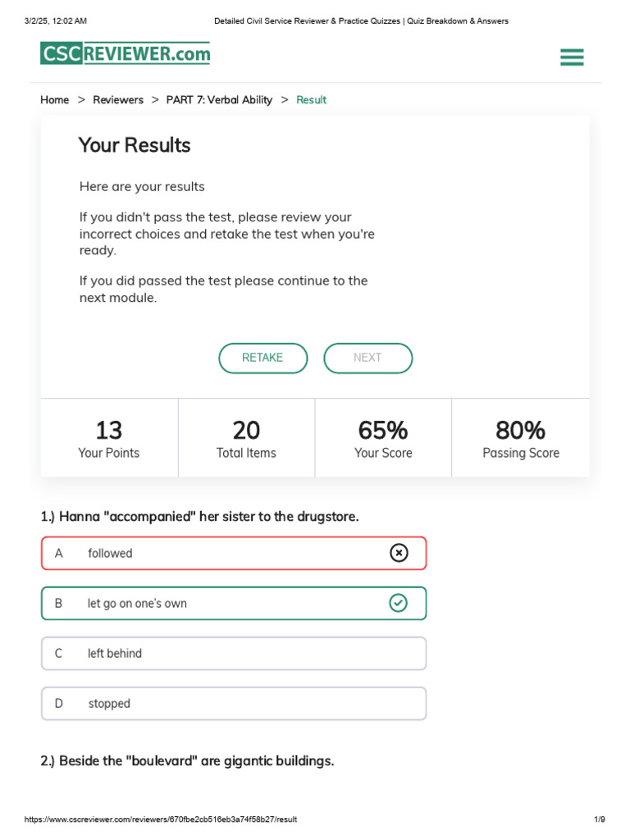Click the CSCReviewer.com logo
Image resolution: width=630 pixels, height=840 pixels.
click(125, 54)
